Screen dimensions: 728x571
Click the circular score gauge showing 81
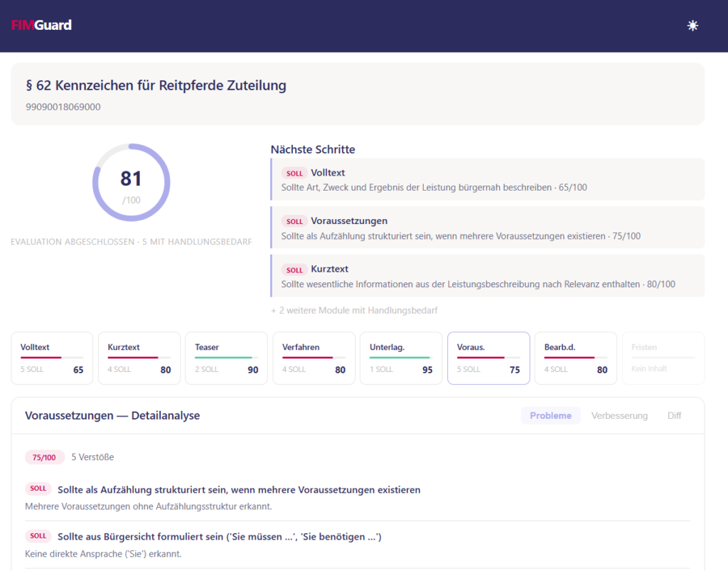[x=131, y=183]
